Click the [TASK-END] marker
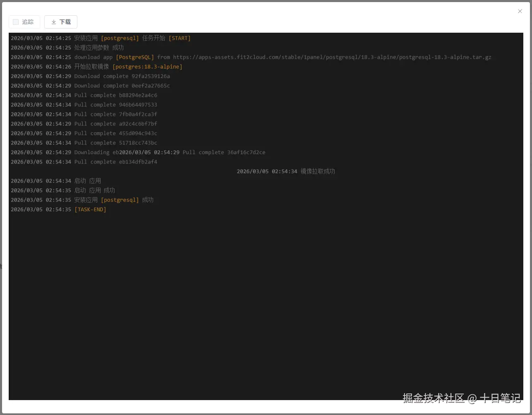Image resolution: width=532 pixels, height=415 pixels. point(90,209)
